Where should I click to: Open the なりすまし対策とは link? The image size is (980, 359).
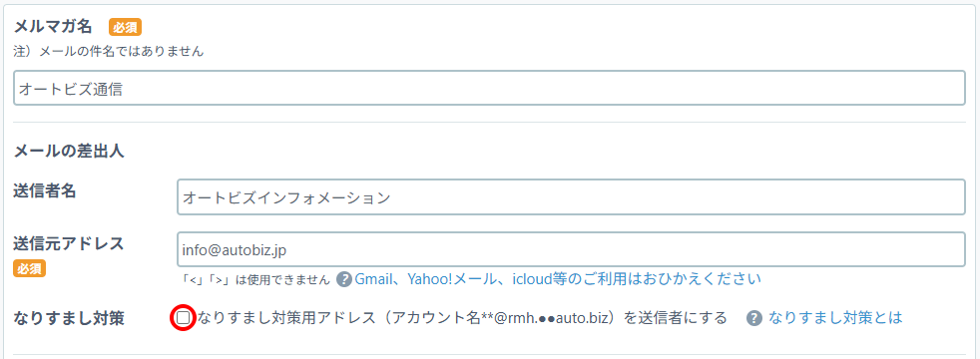[835, 318]
